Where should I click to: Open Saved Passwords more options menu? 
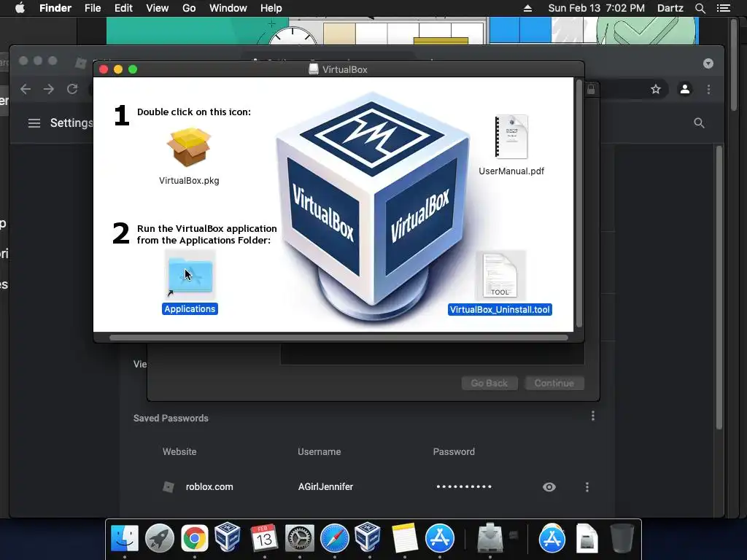593,416
